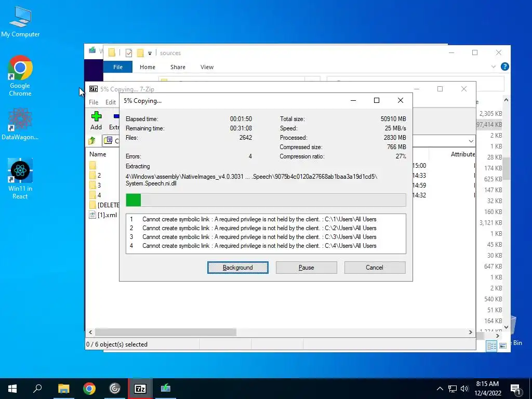Open Chrome from the taskbar
Viewport: 532px width, 399px height.
tap(89, 389)
